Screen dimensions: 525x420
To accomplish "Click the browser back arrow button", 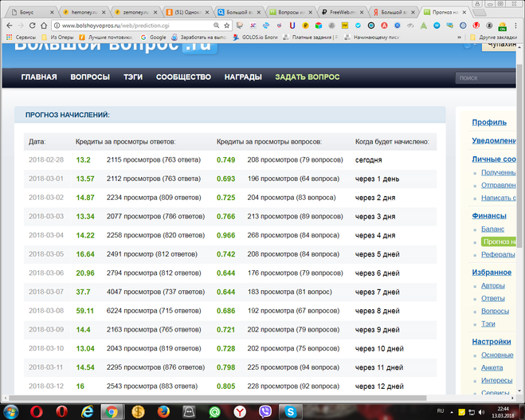I will [10, 26].
